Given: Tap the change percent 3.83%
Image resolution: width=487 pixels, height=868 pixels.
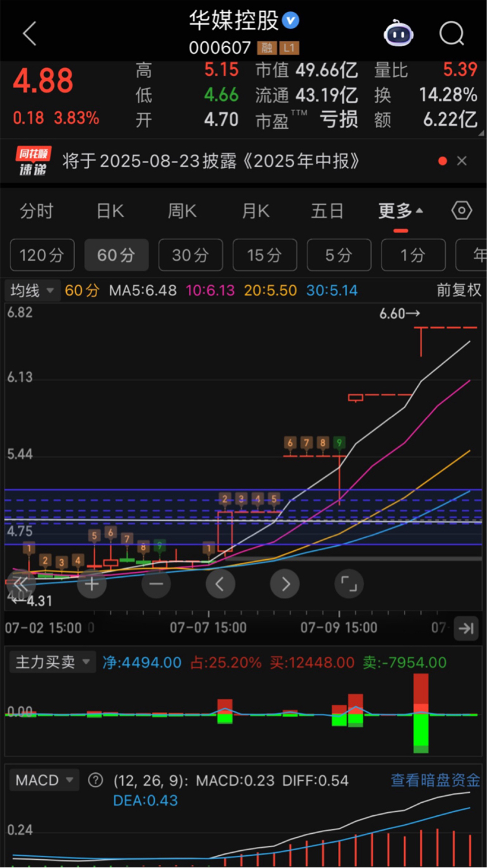Looking at the screenshot, I should (x=76, y=118).
